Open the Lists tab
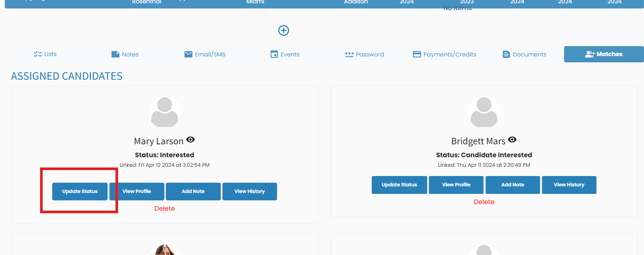The width and height of the screenshot is (644, 255). [45, 54]
